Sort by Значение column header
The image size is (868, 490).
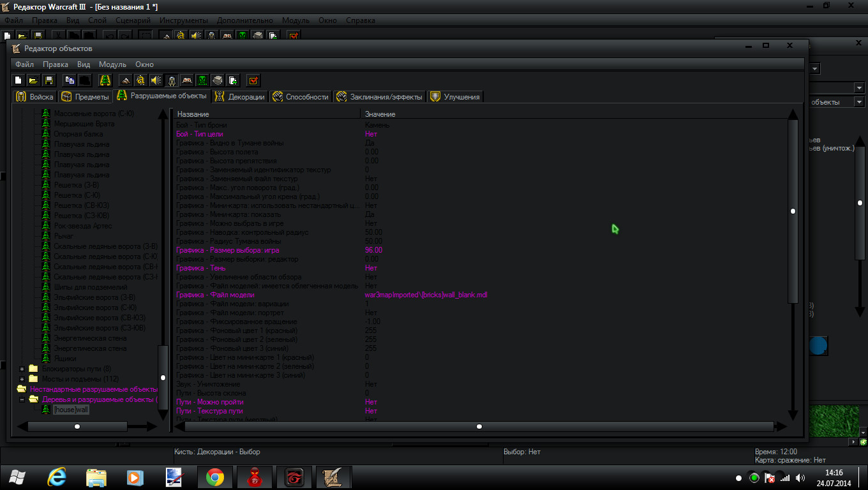click(573, 114)
